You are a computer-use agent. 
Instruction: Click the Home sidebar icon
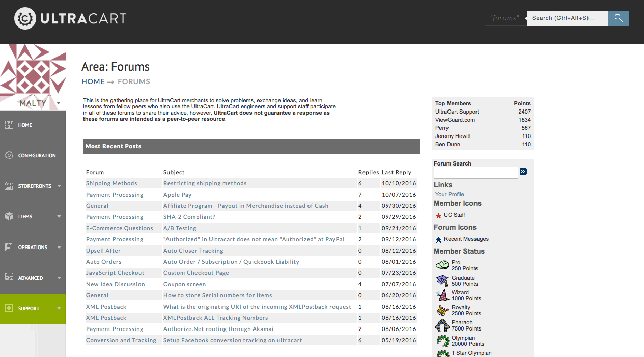9,125
